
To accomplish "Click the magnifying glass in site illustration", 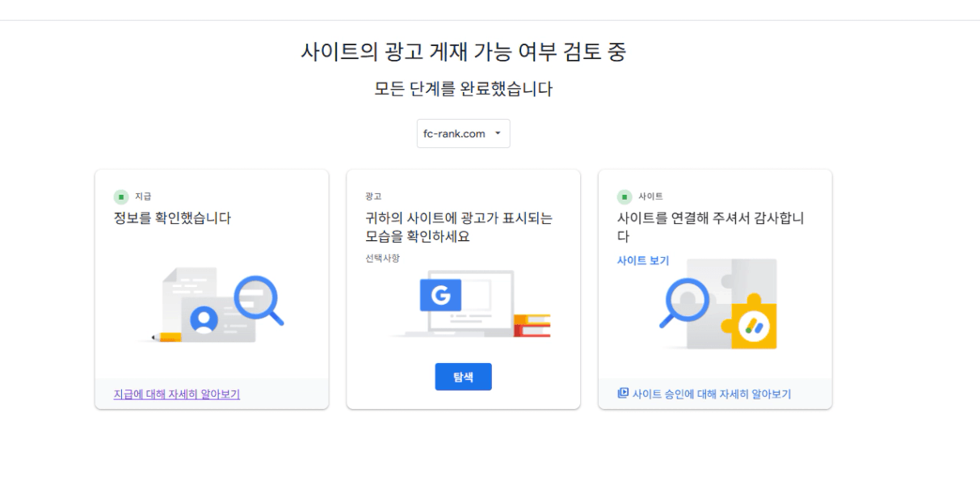I will pyautogui.click(x=683, y=302).
